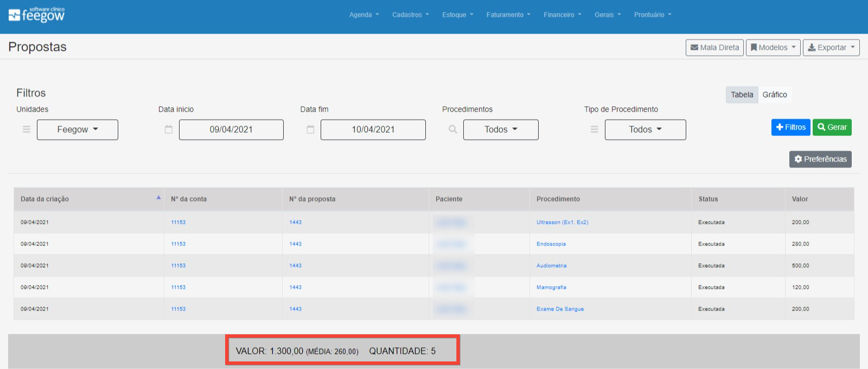Viewport: 868px width, 369px height.
Task: Open the Agenda menu
Action: (x=364, y=15)
